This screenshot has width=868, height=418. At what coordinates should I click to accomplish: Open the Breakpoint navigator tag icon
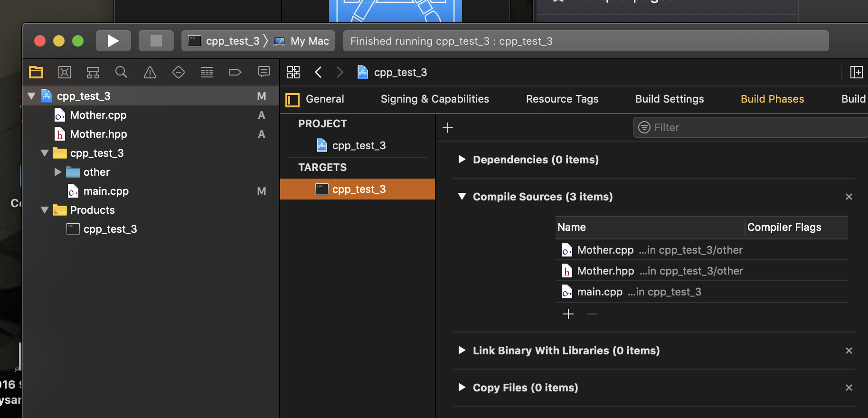235,72
